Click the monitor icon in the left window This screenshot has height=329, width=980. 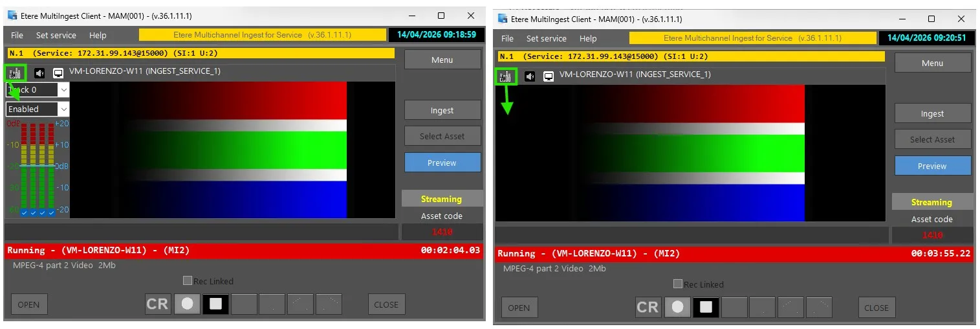click(x=58, y=73)
